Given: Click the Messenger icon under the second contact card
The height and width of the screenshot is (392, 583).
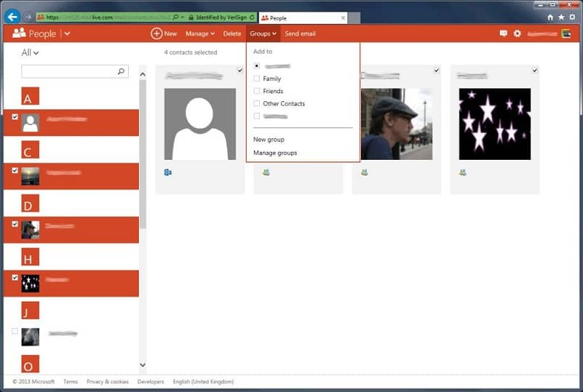Looking at the screenshot, I should pyautogui.click(x=266, y=172).
